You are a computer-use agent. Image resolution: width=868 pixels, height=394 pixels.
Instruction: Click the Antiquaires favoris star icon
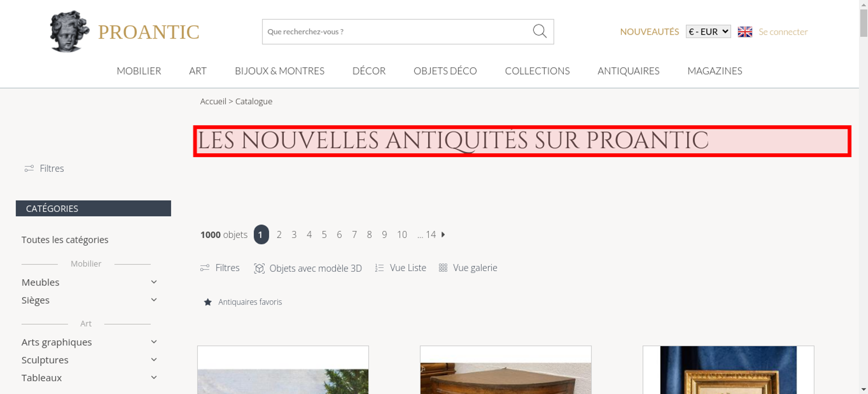coord(208,302)
